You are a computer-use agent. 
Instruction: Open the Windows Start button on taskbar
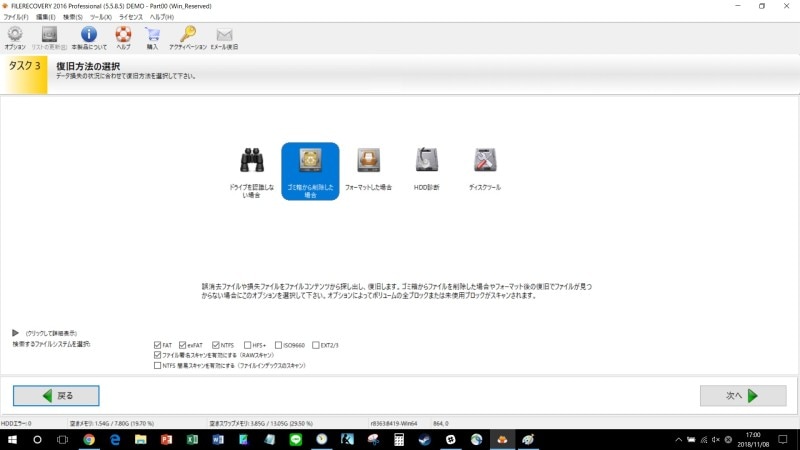click(x=12, y=439)
